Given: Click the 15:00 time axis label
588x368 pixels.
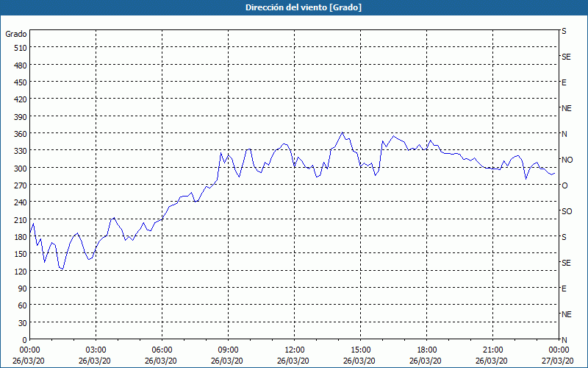Looking at the screenshot, I should click(x=360, y=350).
